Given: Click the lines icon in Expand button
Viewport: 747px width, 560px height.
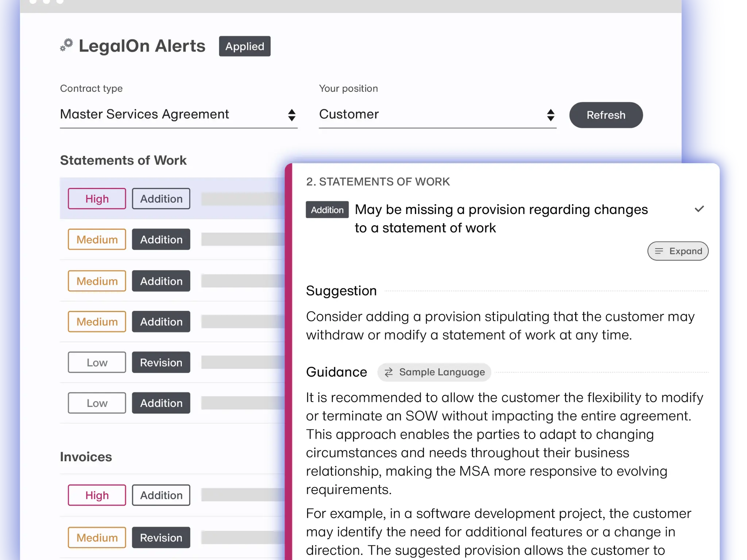Looking at the screenshot, I should pos(659,251).
